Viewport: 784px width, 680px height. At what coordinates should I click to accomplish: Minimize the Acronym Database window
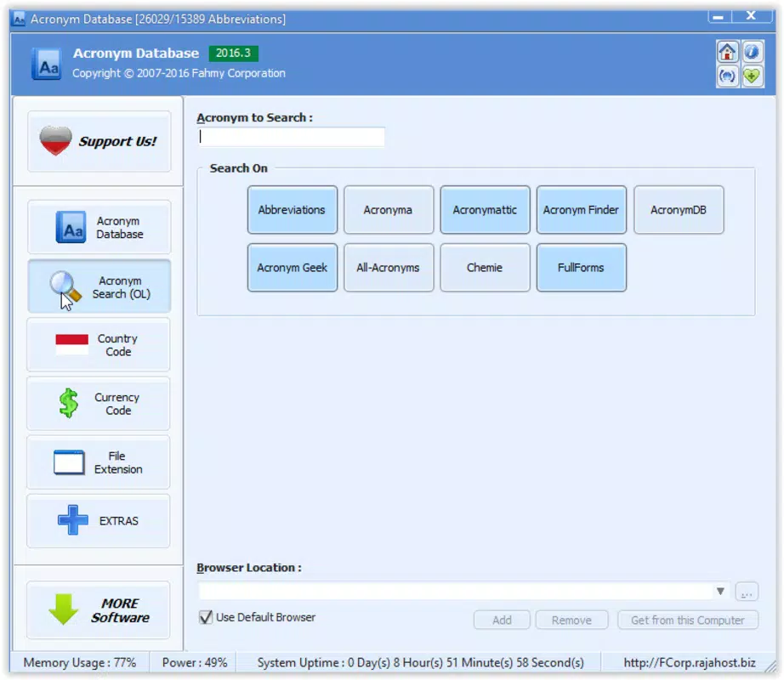(719, 16)
